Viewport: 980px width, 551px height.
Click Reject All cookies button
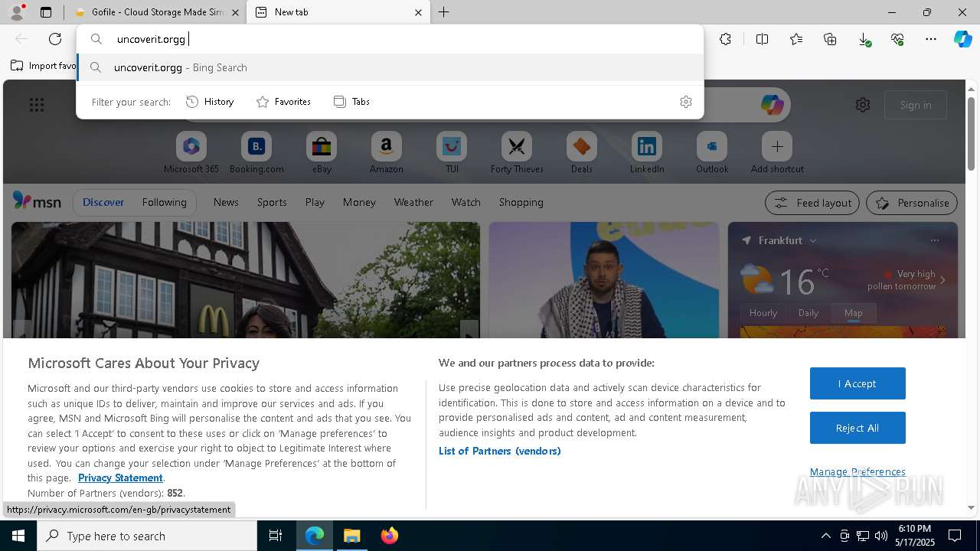[857, 428]
